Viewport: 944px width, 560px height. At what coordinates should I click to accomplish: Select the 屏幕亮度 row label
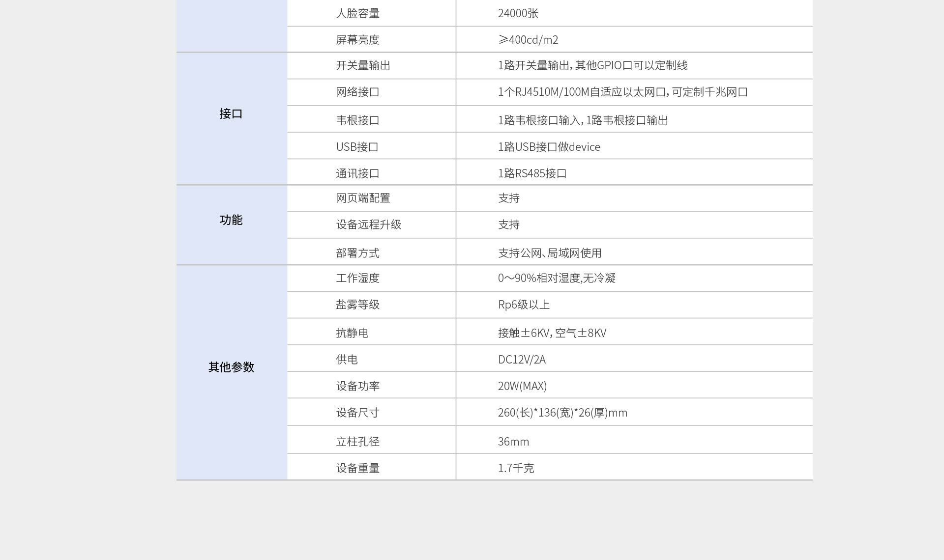(357, 40)
